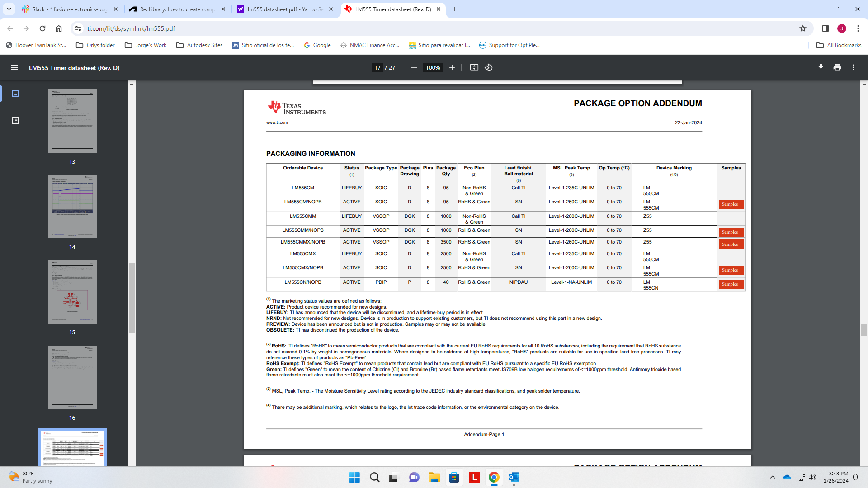Click the fit to page icon

(474, 68)
